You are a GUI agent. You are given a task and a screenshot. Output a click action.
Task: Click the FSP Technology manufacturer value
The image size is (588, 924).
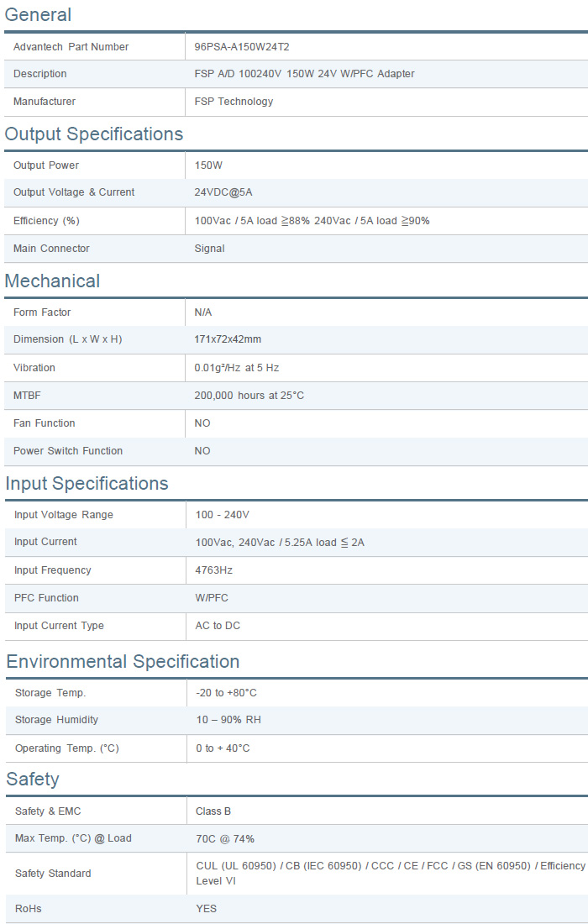click(234, 102)
